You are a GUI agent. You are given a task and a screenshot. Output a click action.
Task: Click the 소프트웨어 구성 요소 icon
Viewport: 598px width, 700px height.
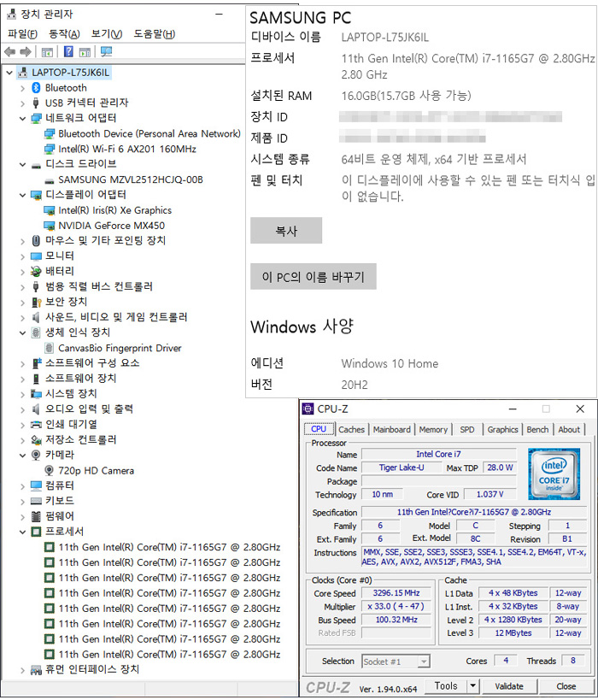pyautogui.click(x=36, y=363)
